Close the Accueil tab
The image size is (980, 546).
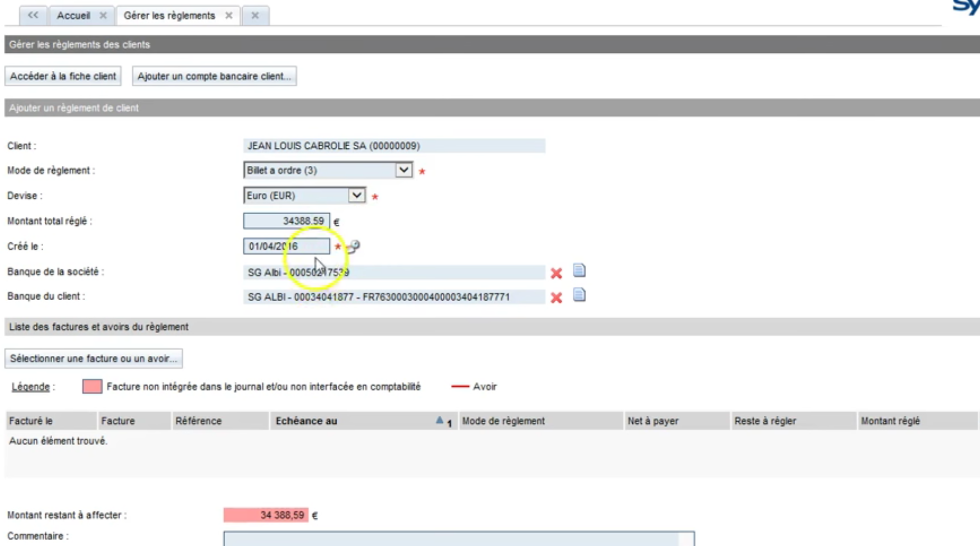pyautogui.click(x=103, y=16)
